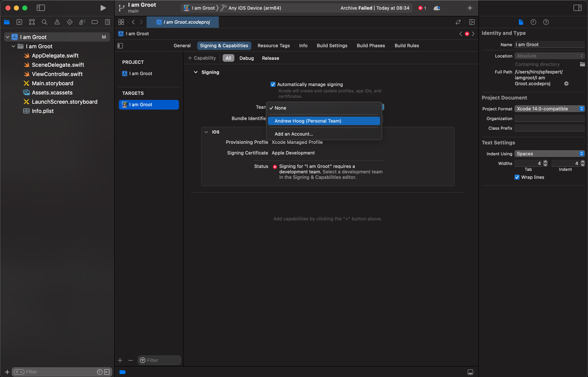Screen dimensions: 588x377
Task: Click the red error count indicator
Action: [x=422, y=8]
